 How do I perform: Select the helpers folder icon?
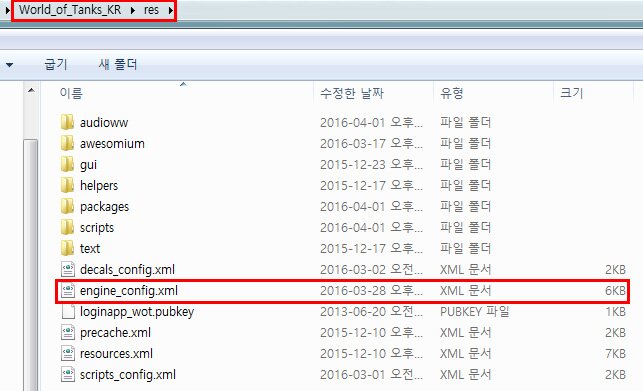pos(67,185)
